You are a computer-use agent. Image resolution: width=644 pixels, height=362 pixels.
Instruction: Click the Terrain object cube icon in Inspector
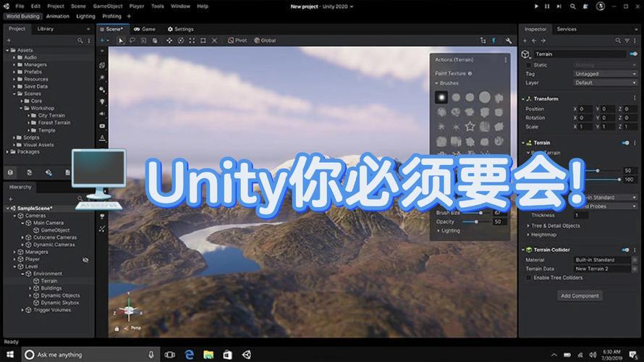click(525, 54)
